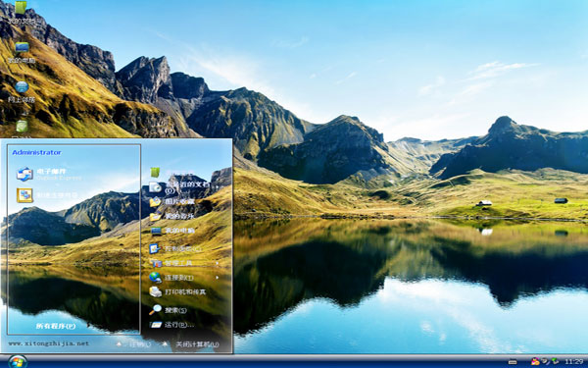This screenshot has width=588, height=368.
Task: Click the 搜索 magnifier icon
Action: pos(155,310)
